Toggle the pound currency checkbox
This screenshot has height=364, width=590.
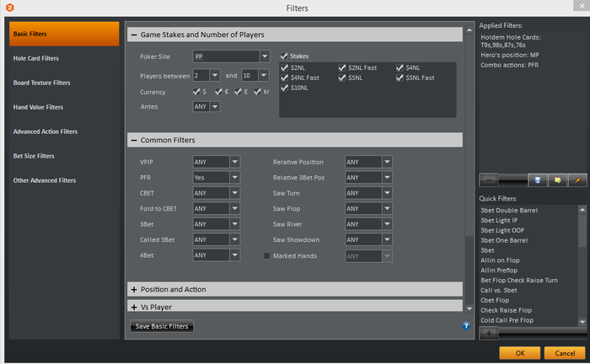238,92
